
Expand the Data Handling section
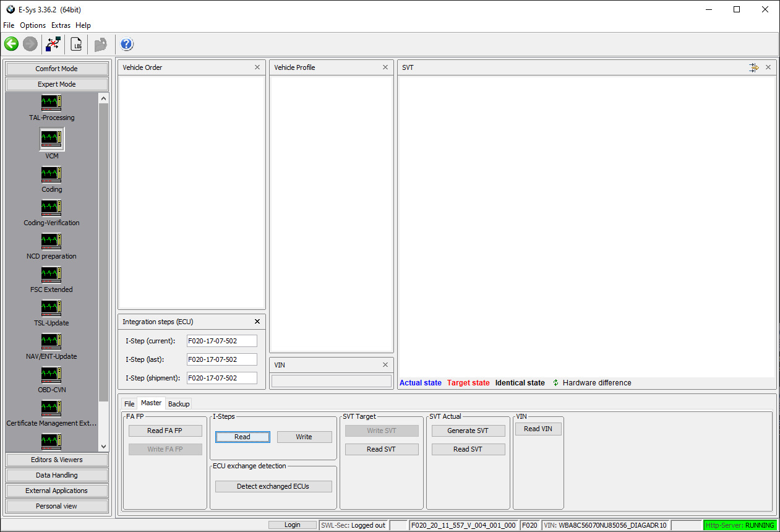(x=57, y=475)
